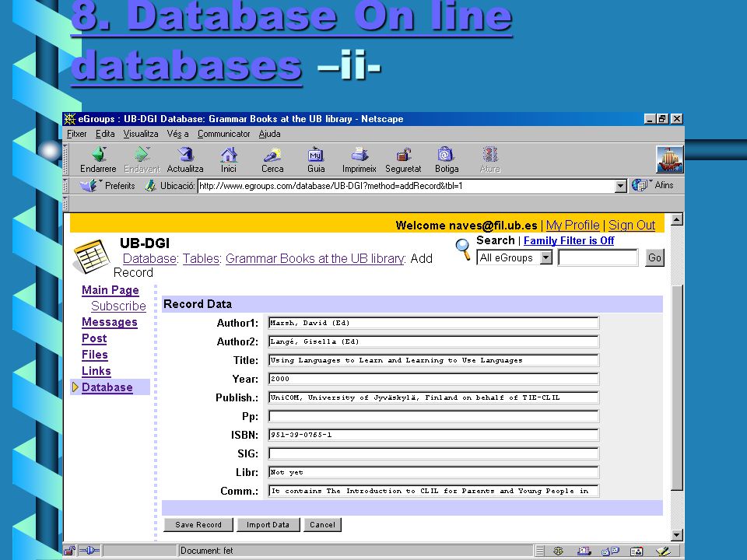Click the Actualitza reload icon
747x560 pixels.
pyautogui.click(x=186, y=154)
